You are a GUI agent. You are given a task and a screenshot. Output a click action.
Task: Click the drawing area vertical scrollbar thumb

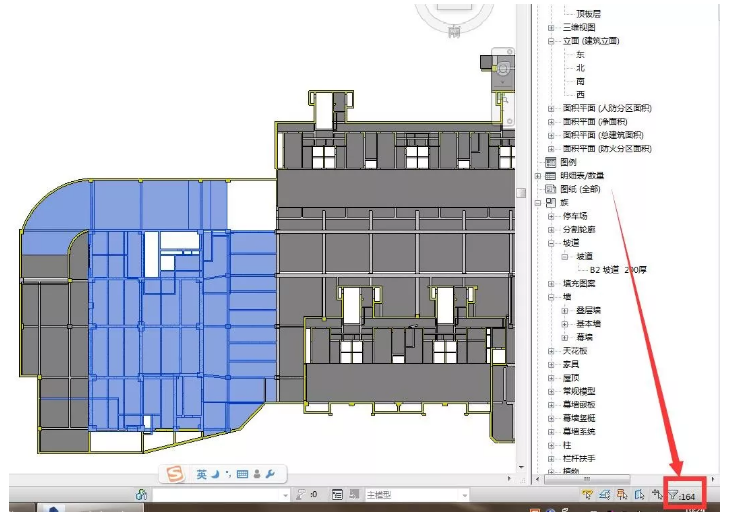(521, 192)
